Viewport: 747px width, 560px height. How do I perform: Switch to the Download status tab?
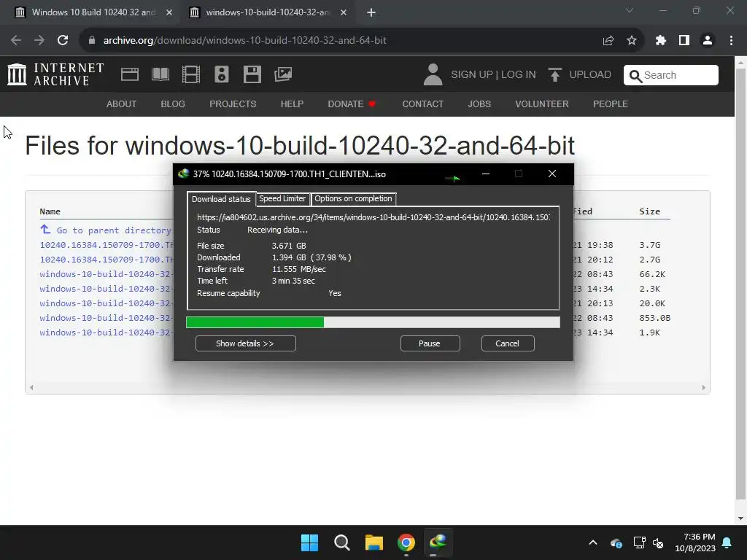pos(221,199)
